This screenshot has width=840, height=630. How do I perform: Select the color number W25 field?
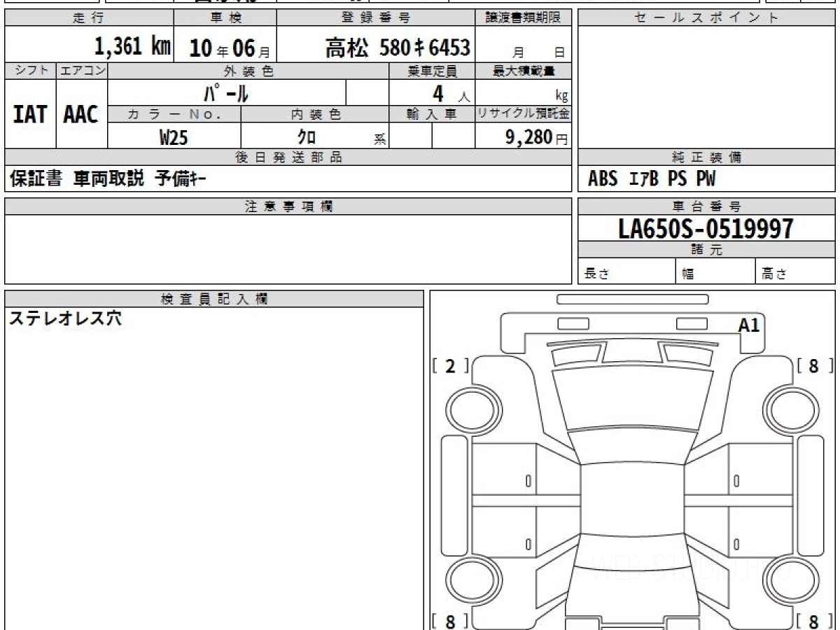(x=174, y=137)
